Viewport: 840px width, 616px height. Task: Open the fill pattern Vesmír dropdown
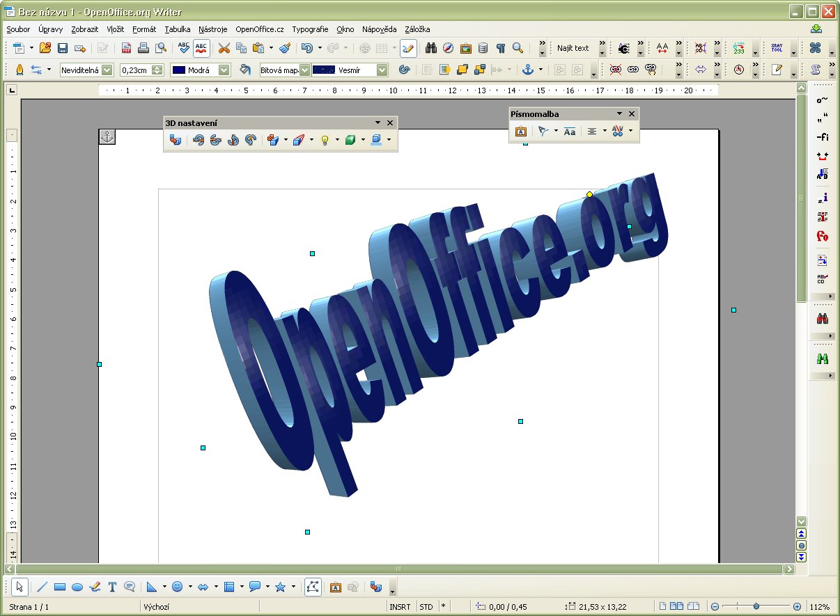[382, 70]
